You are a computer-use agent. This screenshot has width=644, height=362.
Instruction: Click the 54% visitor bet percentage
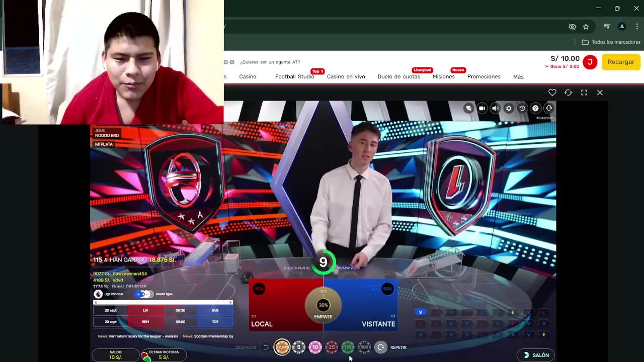coord(387,289)
